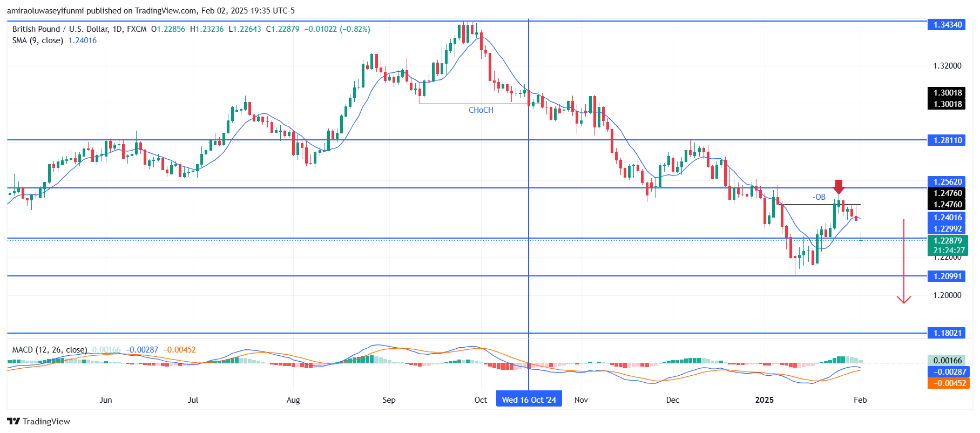Click the Jun label on time axis
The image size is (980, 433).
coord(106,400)
